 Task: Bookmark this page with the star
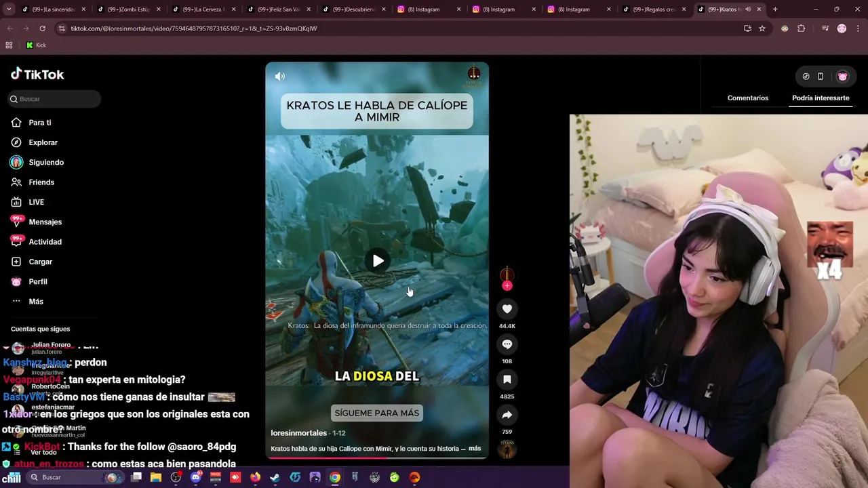(762, 28)
